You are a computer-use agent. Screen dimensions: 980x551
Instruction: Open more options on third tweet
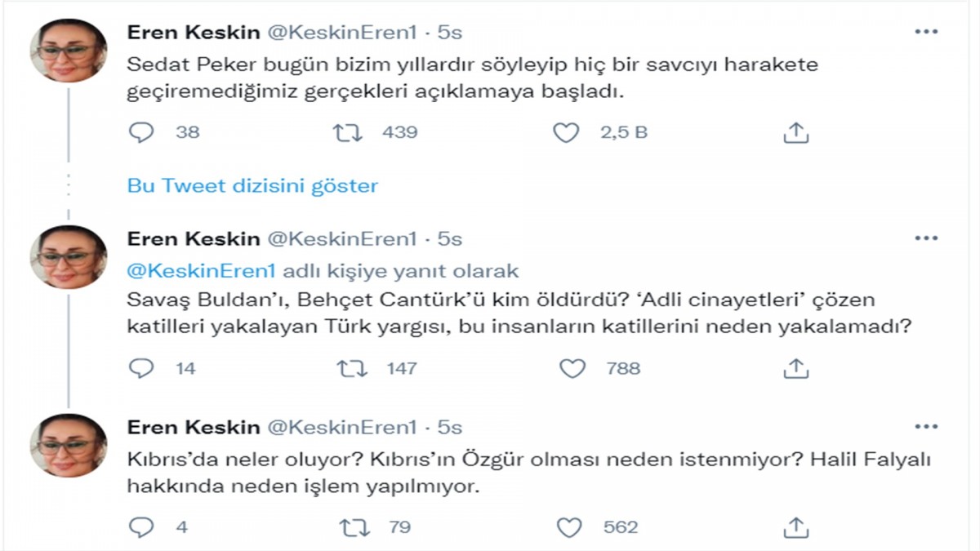[925, 427]
